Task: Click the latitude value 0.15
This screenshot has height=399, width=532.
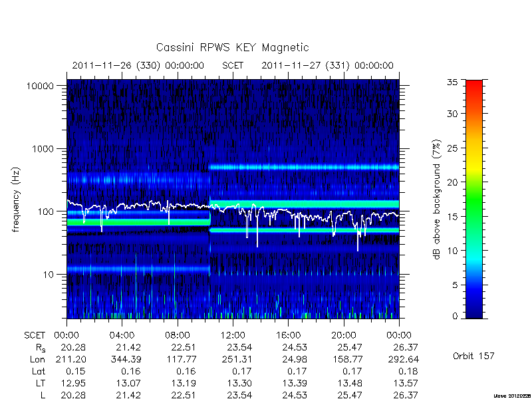Action: point(76,372)
